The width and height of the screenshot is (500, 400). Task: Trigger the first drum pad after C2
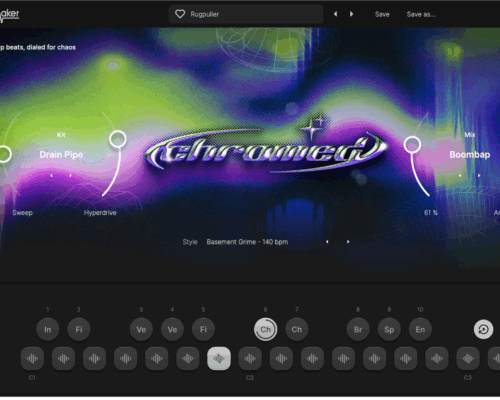click(281, 359)
